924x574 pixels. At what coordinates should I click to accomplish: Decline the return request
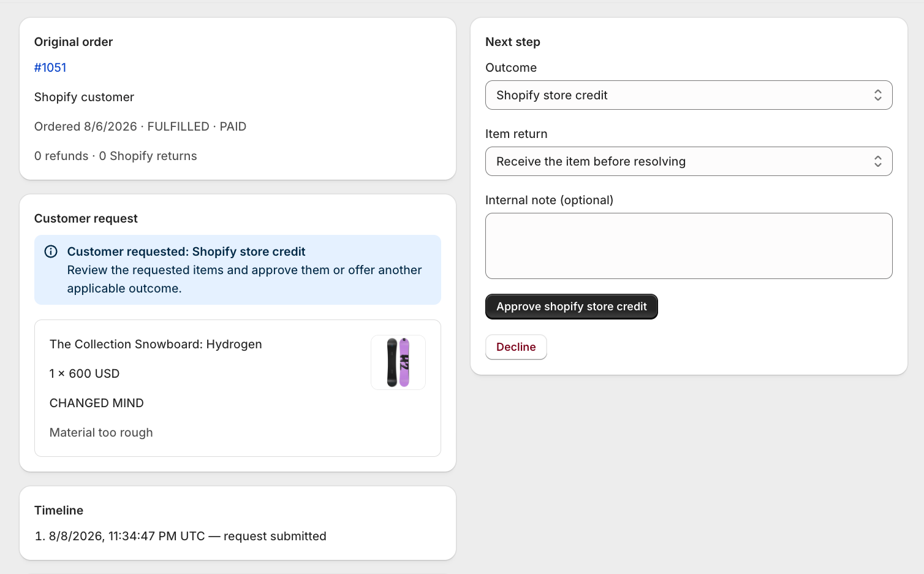516,347
